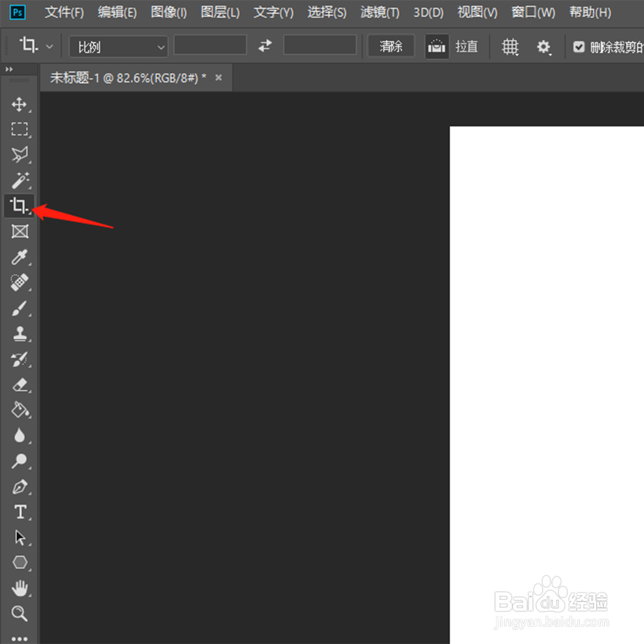Open the 窗口(W) menu
This screenshot has height=644, width=644.
coord(533,12)
